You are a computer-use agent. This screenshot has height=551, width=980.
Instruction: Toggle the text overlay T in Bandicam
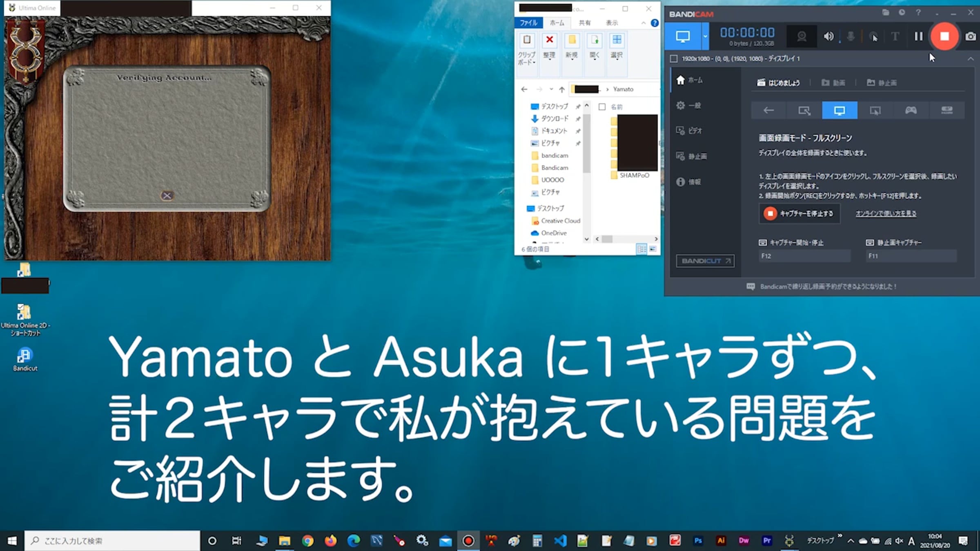click(895, 36)
